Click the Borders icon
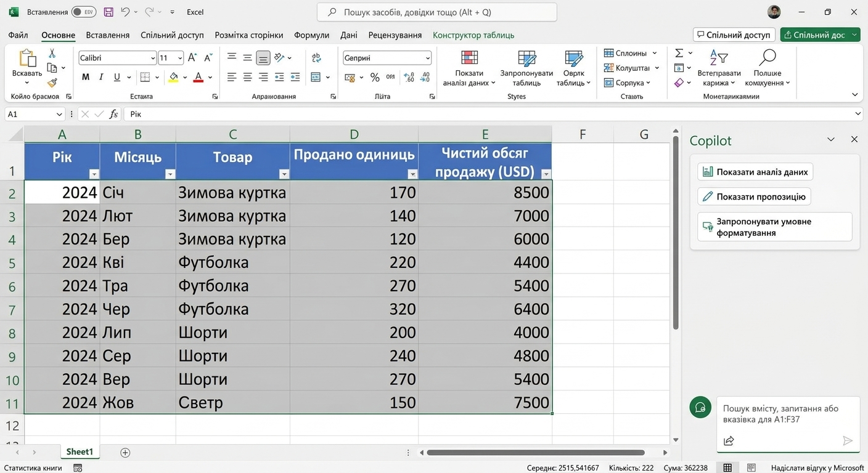Viewport: 868px width, 473px height. (145, 77)
